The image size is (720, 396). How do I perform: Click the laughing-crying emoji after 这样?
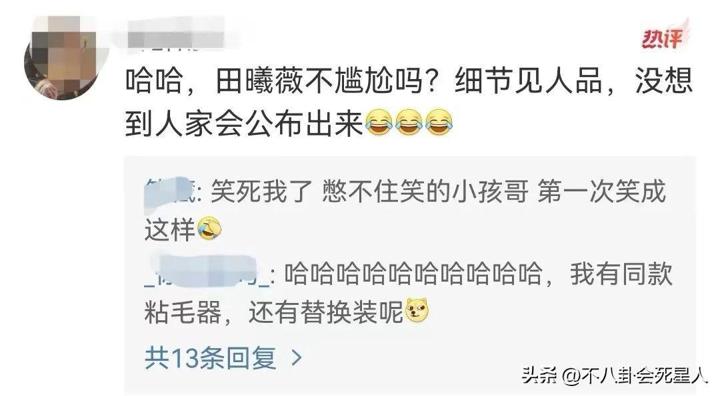click(209, 228)
